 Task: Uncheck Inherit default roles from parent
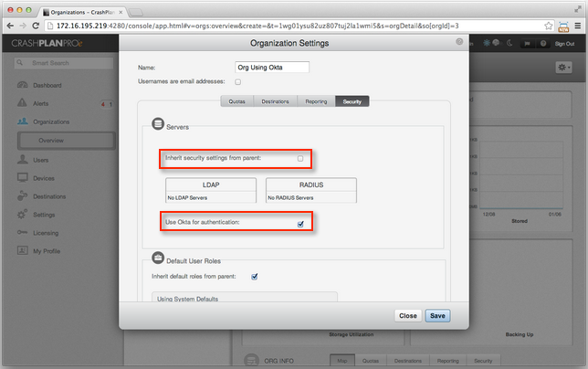pyautogui.click(x=255, y=276)
